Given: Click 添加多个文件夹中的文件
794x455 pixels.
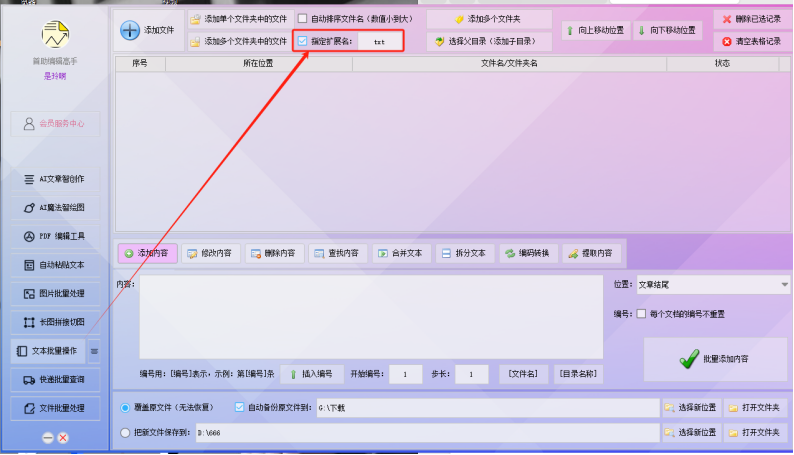Looking at the screenshot, I should [x=239, y=42].
